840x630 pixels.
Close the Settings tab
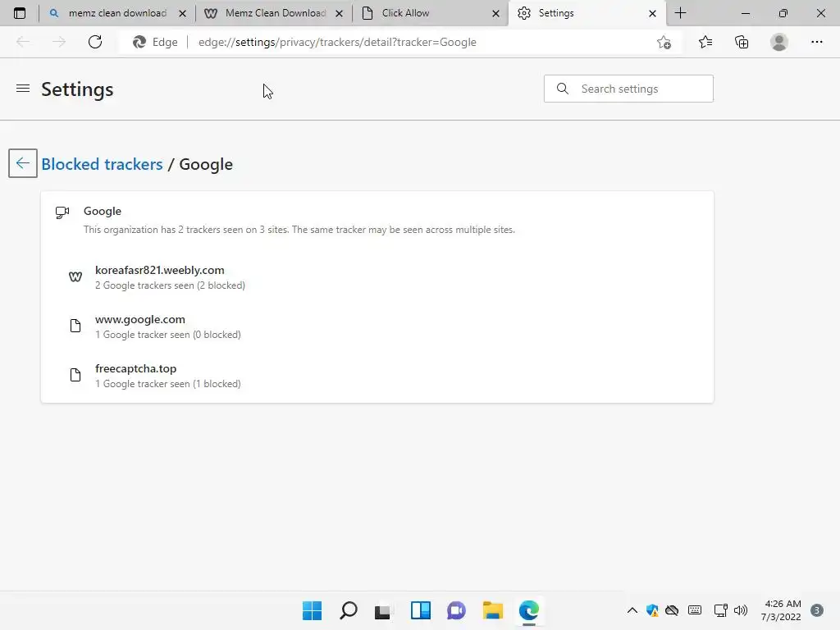[x=652, y=13]
